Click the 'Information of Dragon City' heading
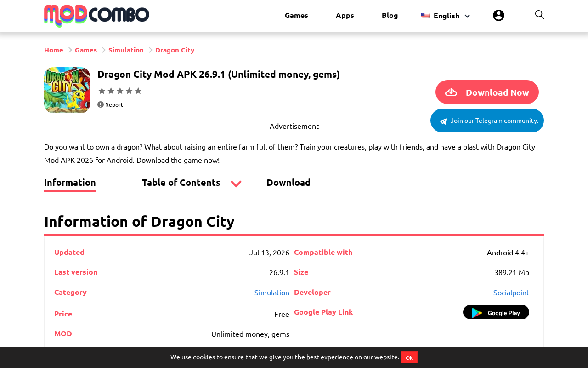This screenshot has height=368, width=588. [139, 221]
